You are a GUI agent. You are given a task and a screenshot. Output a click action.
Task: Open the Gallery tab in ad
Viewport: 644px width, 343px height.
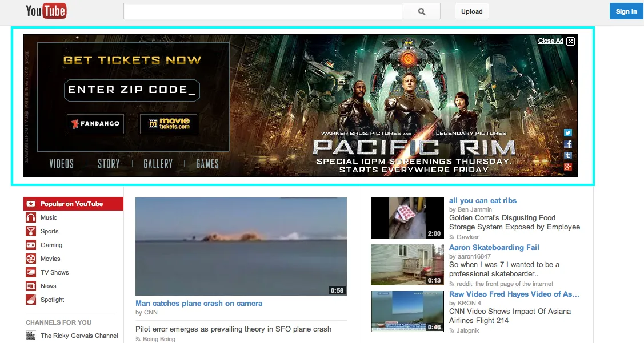point(158,164)
